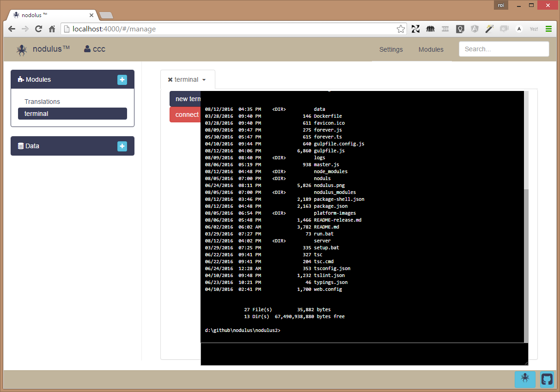Click the Modules panel header

pyautogui.click(x=73, y=79)
